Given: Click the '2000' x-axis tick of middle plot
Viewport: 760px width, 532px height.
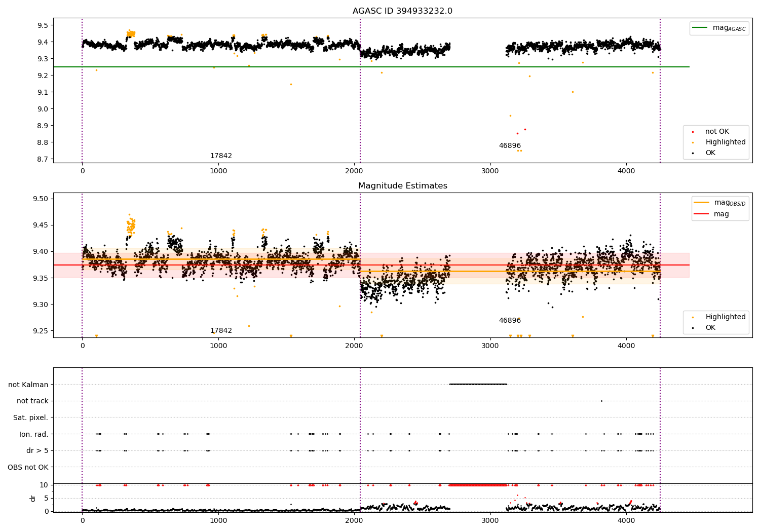Looking at the screenshot, I should pyautogui.click(x=354, y=346).
